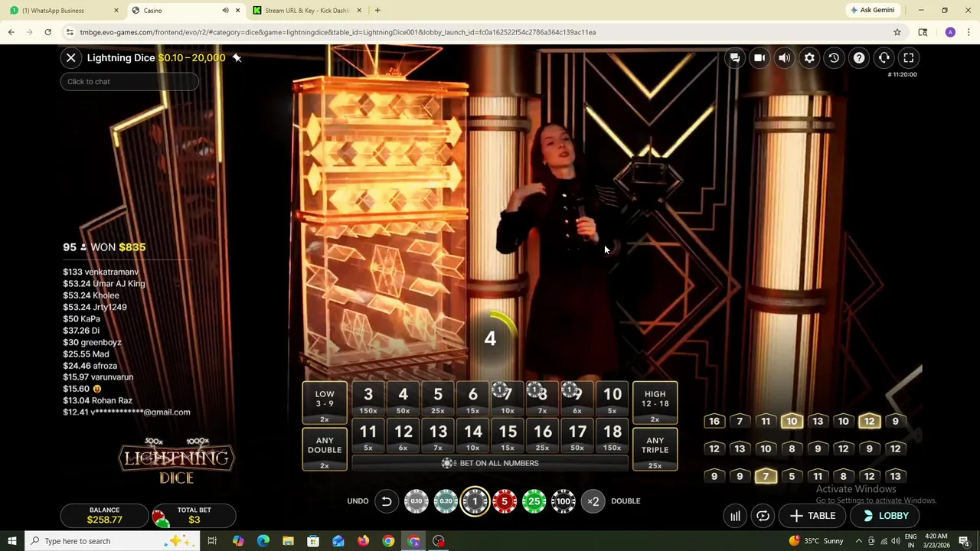
Task: Bet on ANY DOUBLE
Action: [325, 449]
